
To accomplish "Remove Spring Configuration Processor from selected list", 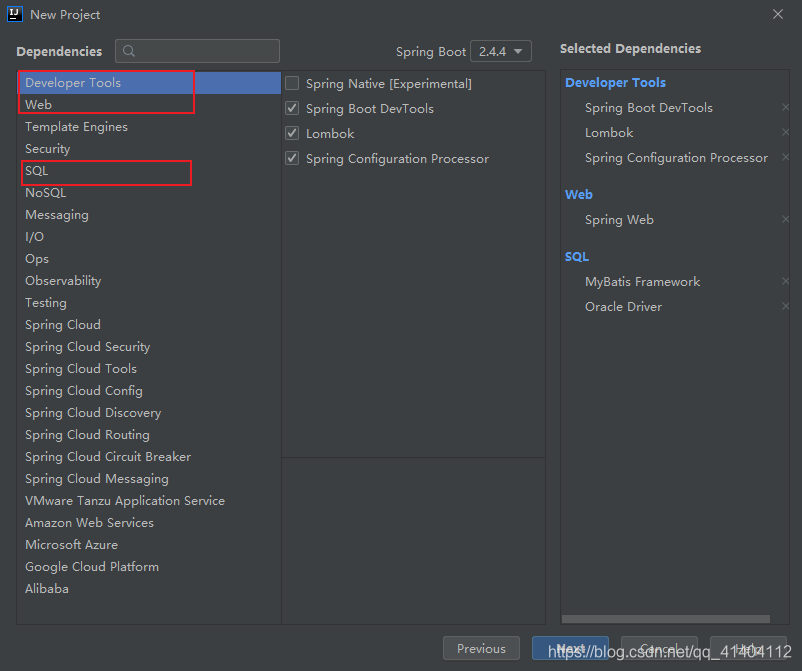I will (785, 158).
